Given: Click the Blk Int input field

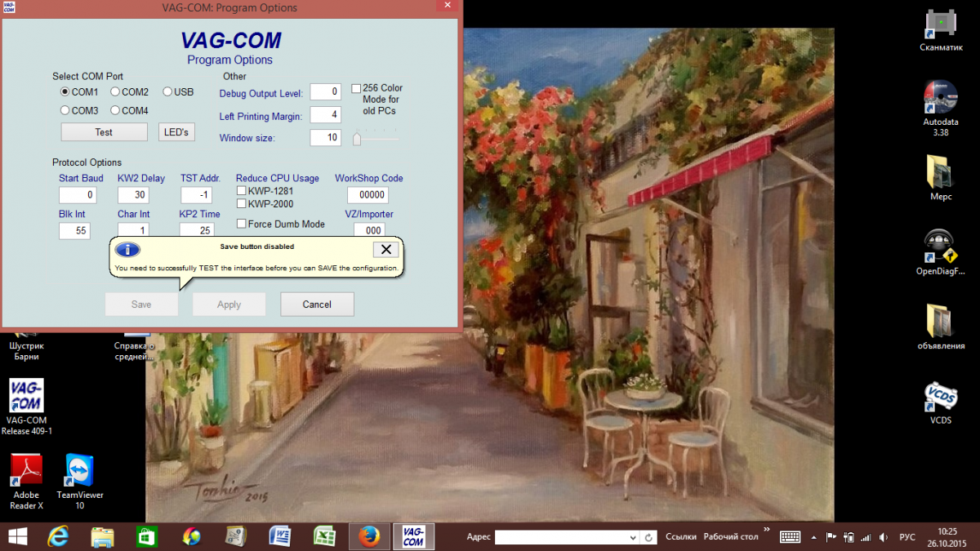Looking at the screenshot, I should click(74, 231).
